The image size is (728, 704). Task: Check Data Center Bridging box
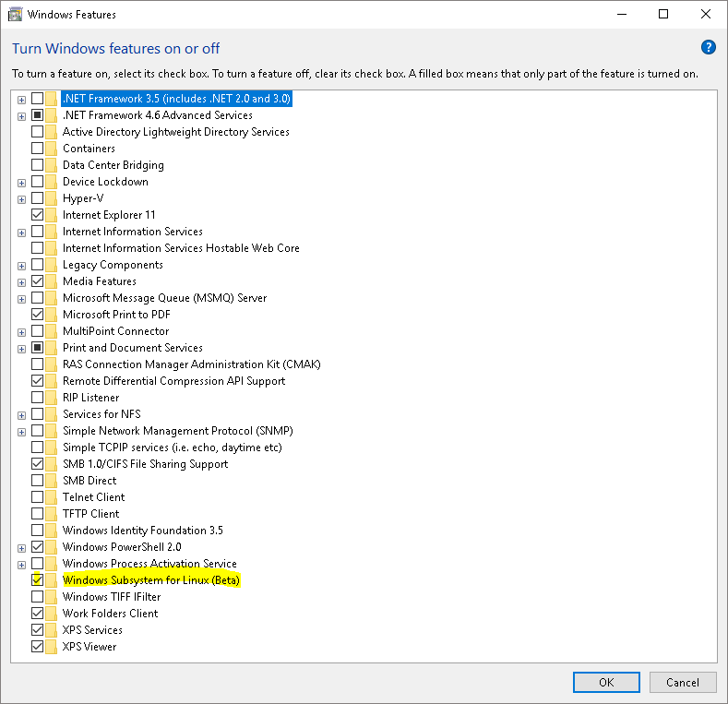click(x=37, y=165)
